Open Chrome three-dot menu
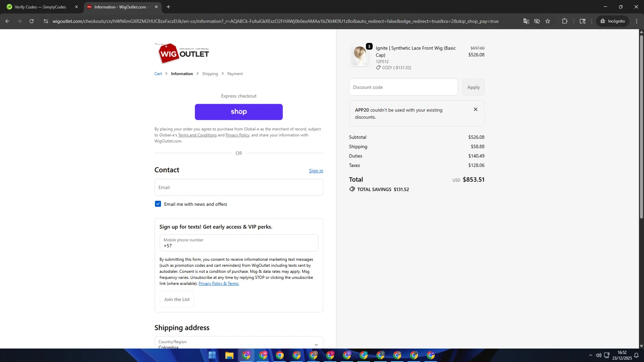The image size is (644, 362). click(x=637, y=21)
